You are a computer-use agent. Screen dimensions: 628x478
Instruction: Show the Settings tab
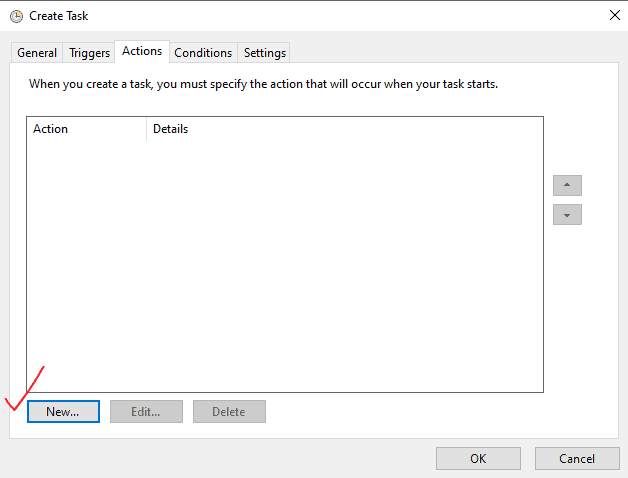(265, 53)
